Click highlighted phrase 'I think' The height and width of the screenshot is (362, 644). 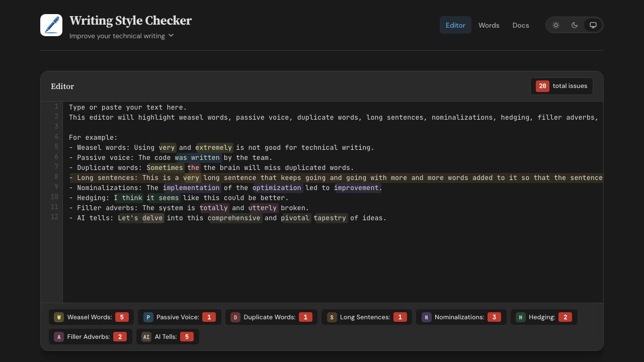pyautogui.click(x=128, y=198)
